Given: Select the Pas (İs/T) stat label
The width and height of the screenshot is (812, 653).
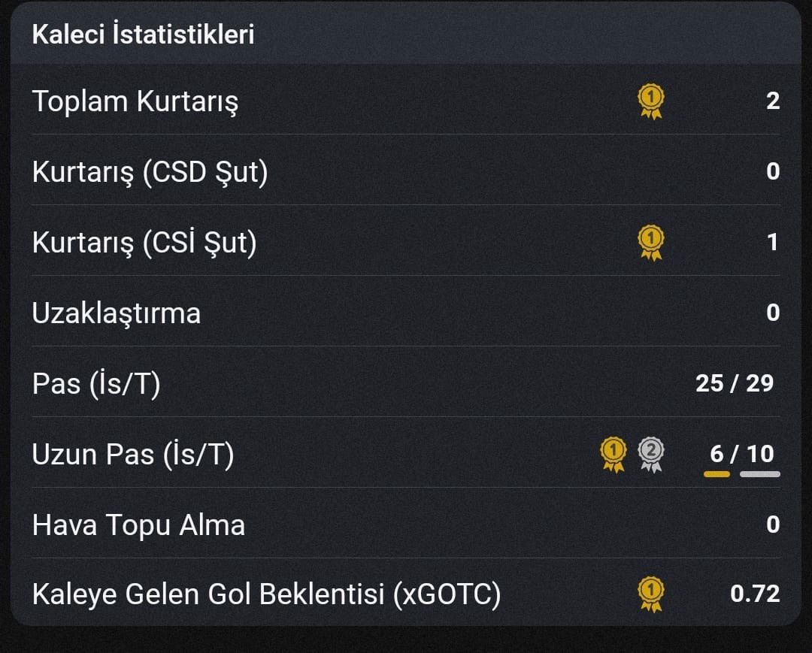Looking at the screenshot, I should 96,384.
